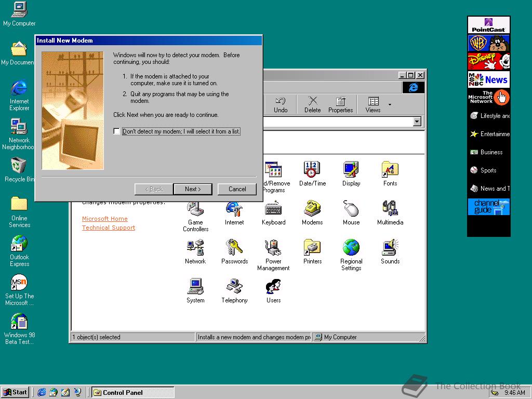Click the Undo toolbar button
The height and width of the screenshot is (399, 532).
click(x=281, y=105)
